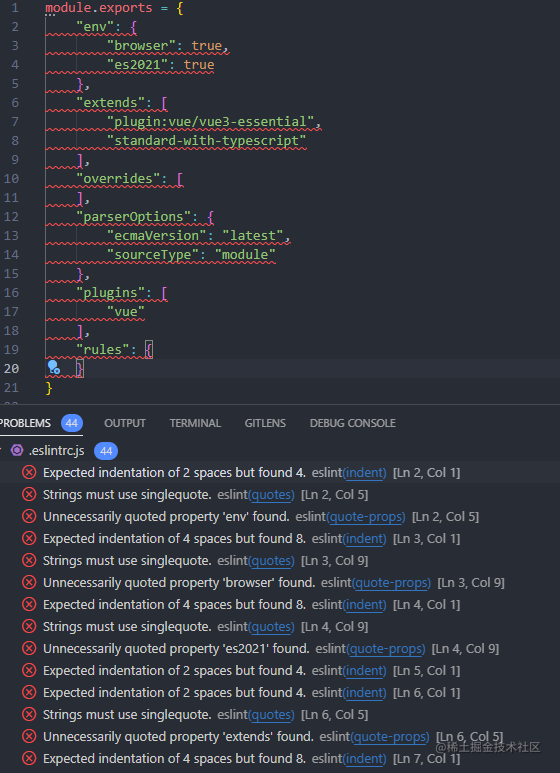This screenshot has width=560, height=773.
Task: Click error icon for indentation problem Ln 6, Col 1
Action: pyautogui.click(x=29, y=692)
